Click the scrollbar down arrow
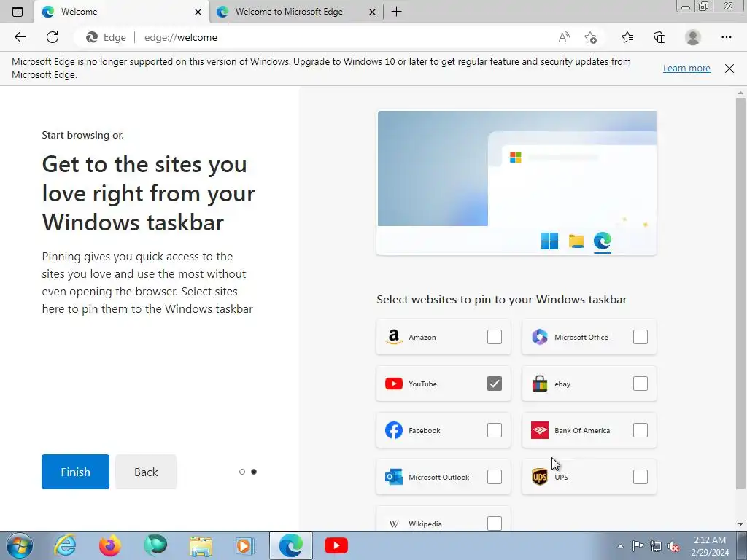Image resolution: width=747 pixels, height=560 pixels. (x=740, y=524)
